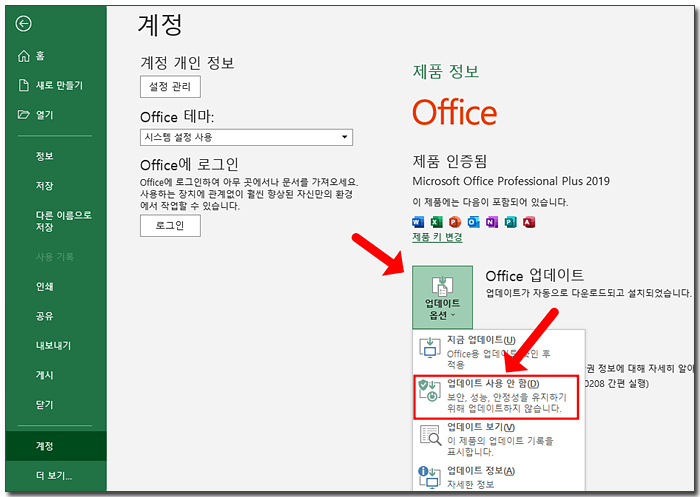Open the Home (홈) page
Screen dimensions: 700x497
tap(56, 56)
